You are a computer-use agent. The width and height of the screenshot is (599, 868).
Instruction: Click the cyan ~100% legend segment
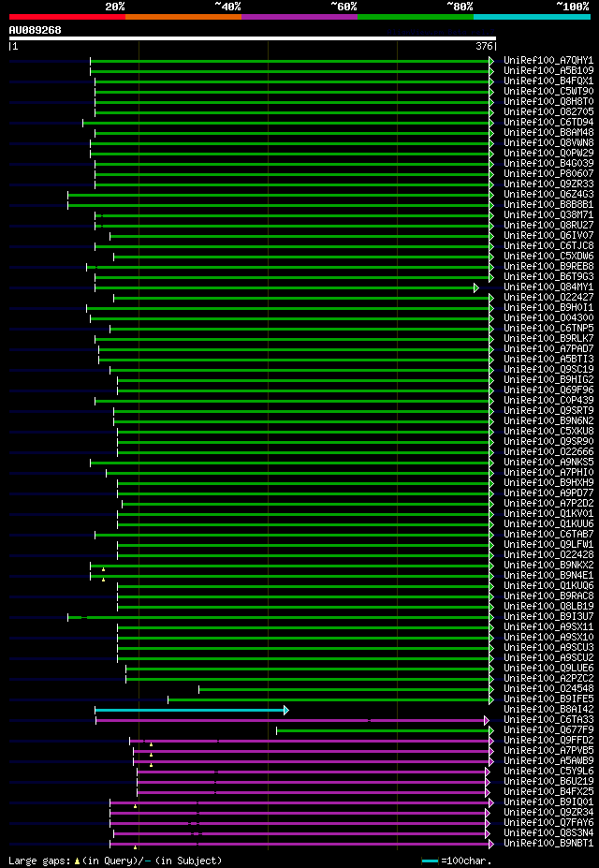(x=532, y=17)
